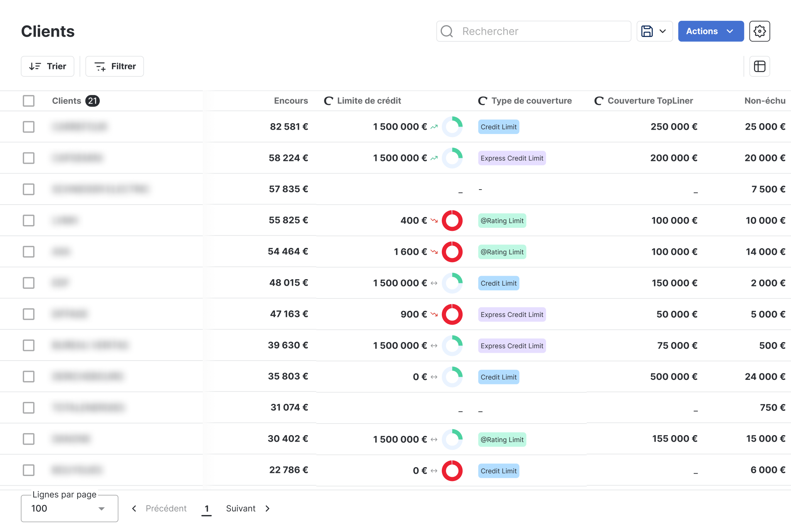Open the Lignes par page dropdown

[70, 508]
